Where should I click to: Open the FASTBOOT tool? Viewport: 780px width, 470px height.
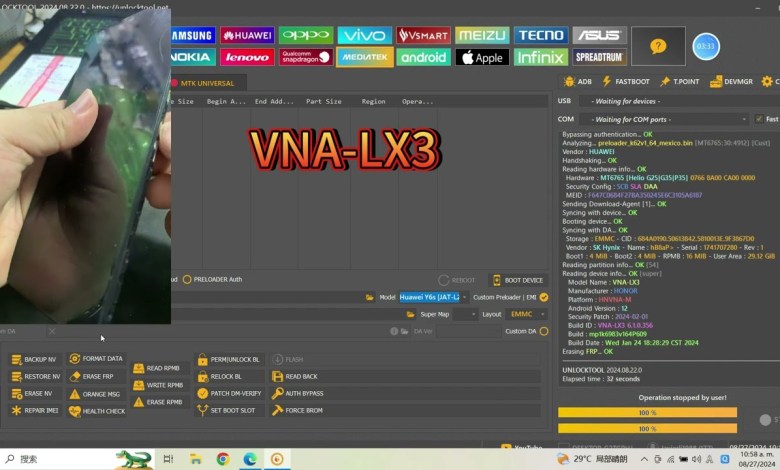tap(626, 81)
